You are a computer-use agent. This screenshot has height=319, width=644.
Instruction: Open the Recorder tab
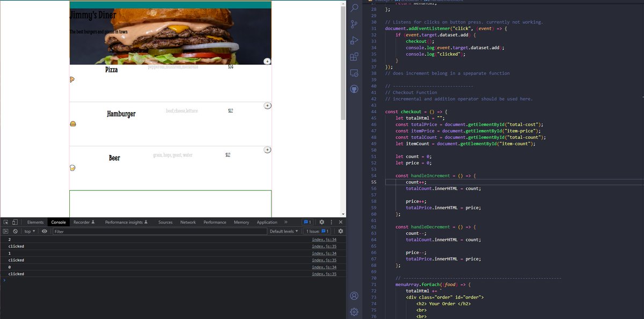pos(84,222)
